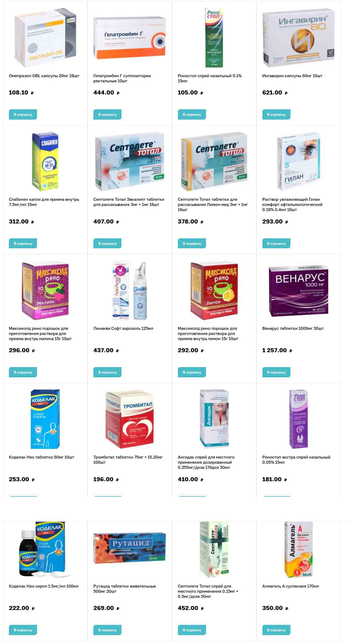Open Гепатромбин Г product image
Image resolution: width=352 pixels, height=644 pixels.
(130, 38)
